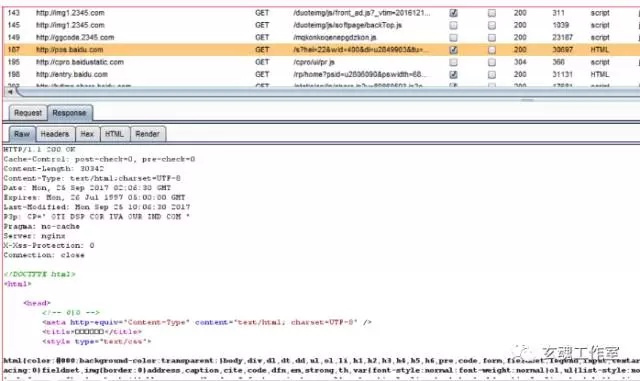
Task: Toggle Params checkbox in row 143
Action: point(453,13)
